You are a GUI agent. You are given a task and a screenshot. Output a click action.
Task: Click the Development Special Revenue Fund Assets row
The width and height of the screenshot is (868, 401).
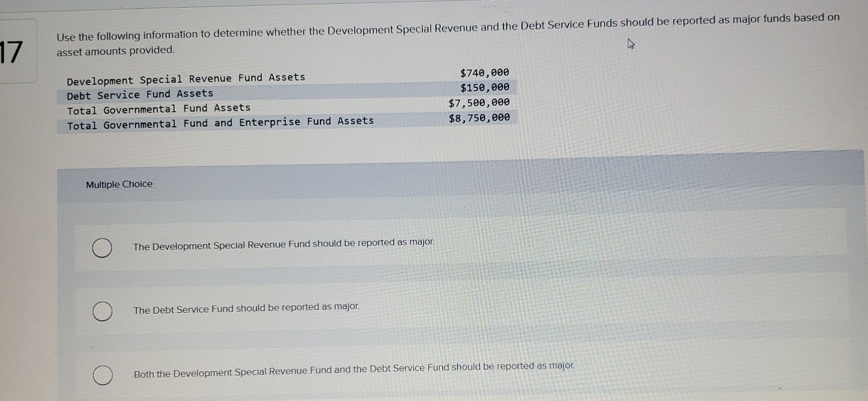coord(186,77)
